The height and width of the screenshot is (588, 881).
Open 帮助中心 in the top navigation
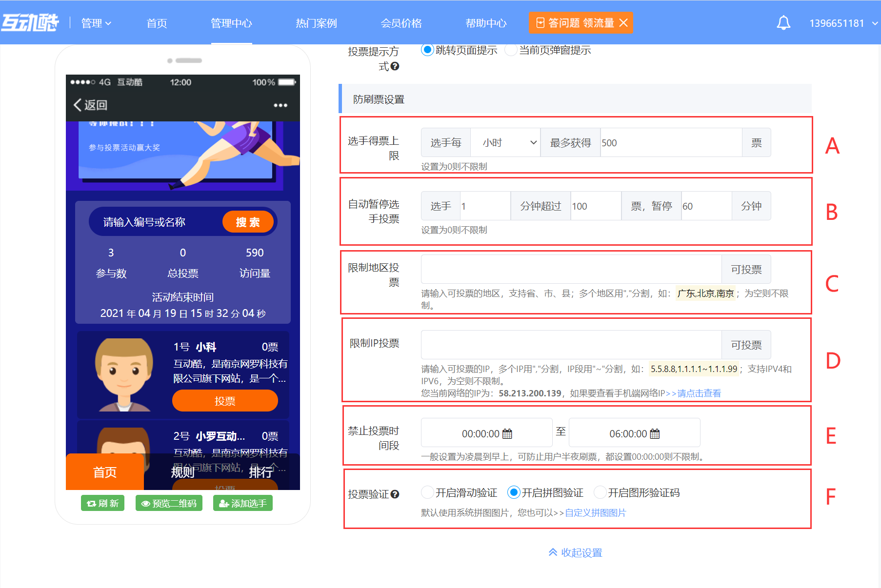(486, 23)
